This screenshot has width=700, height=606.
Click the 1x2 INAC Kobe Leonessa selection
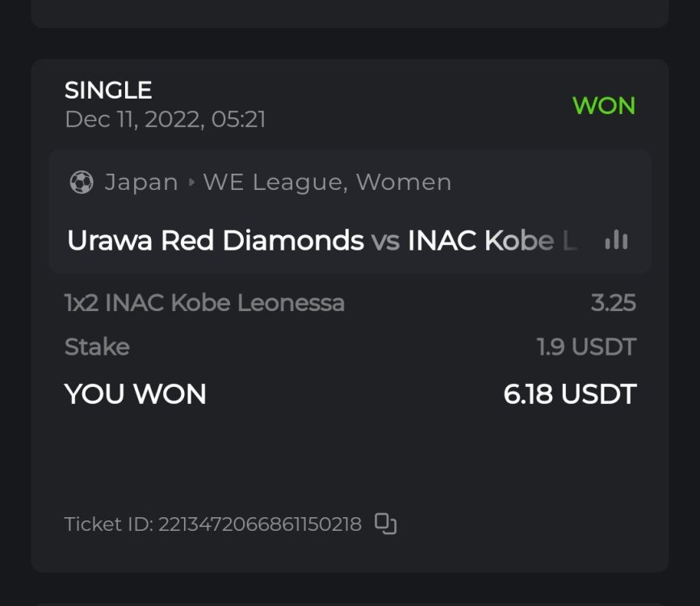click(x=204, y=303)
